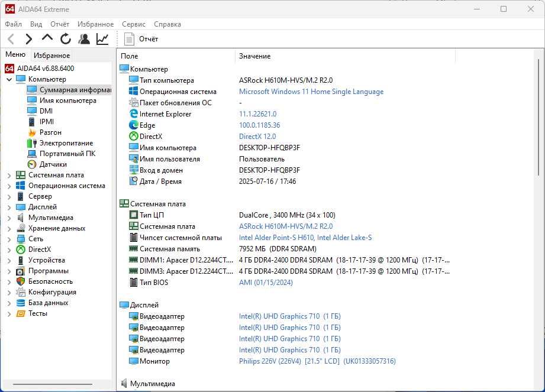
Task: Open the AMI (01/15/2024) BIOS link
Action: point(266,282)
